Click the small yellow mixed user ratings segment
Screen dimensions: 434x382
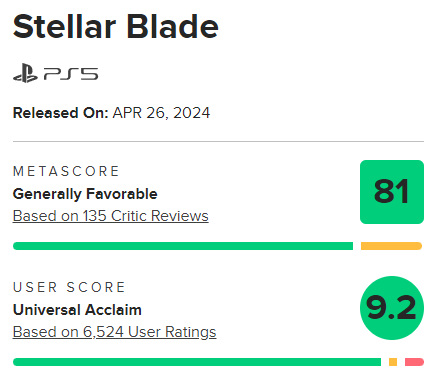[x=393, y=362]
